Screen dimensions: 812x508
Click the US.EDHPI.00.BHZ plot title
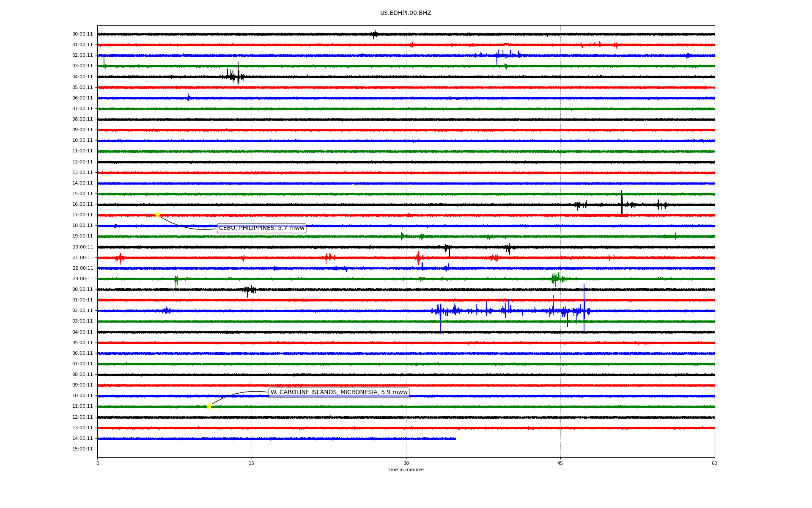coord(405,13)
